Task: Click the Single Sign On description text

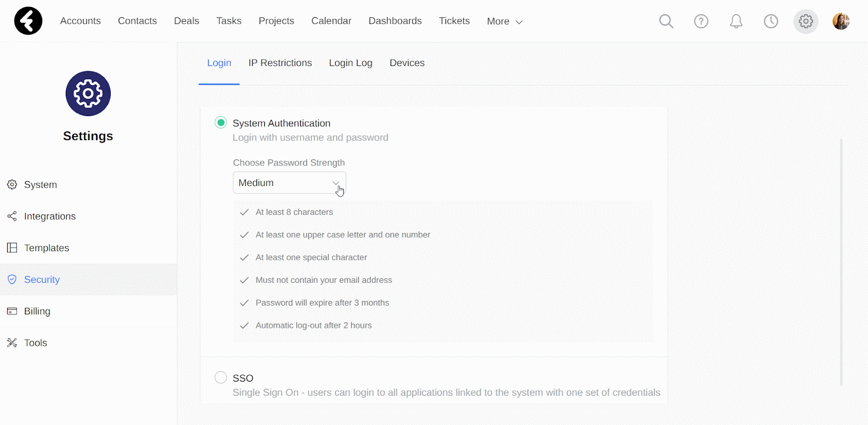Action: (446, 392)
